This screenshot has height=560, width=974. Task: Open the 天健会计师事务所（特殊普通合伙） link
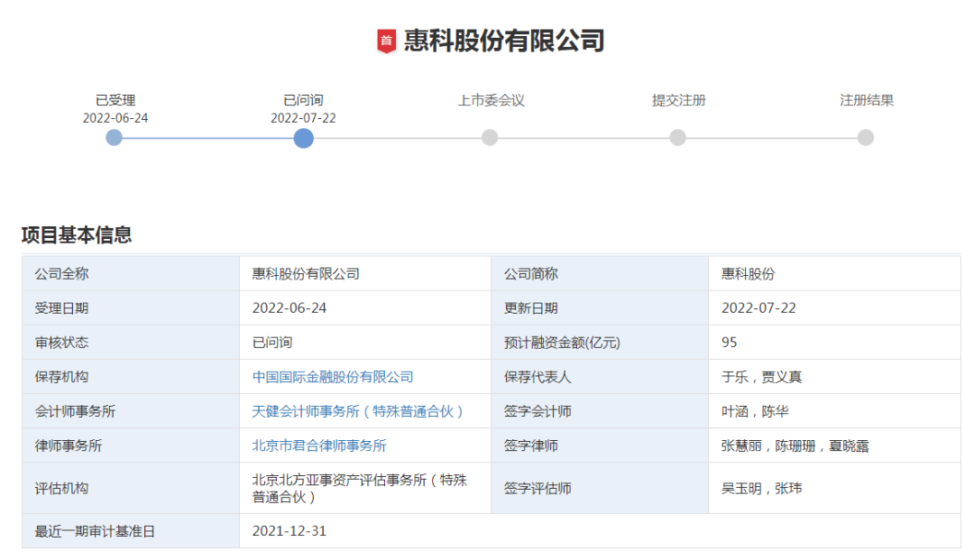click(x=358, y=411)
